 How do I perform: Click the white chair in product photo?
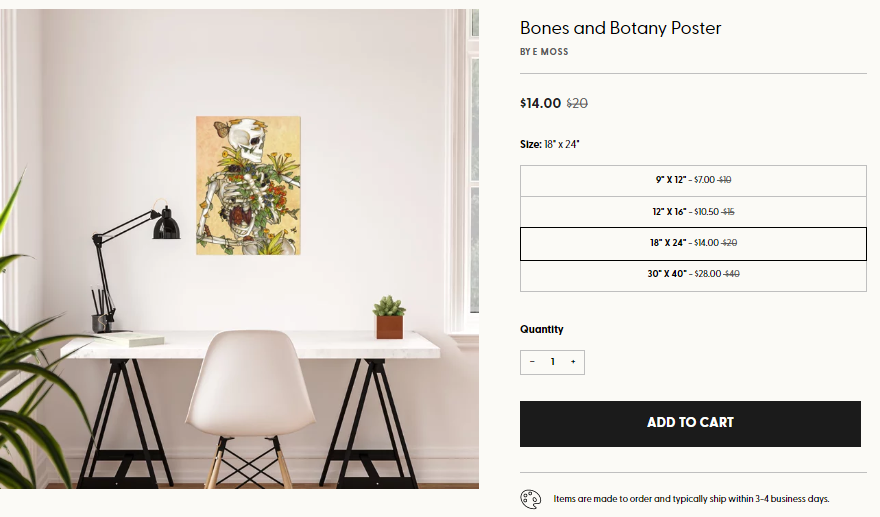[x=237, y=395]
